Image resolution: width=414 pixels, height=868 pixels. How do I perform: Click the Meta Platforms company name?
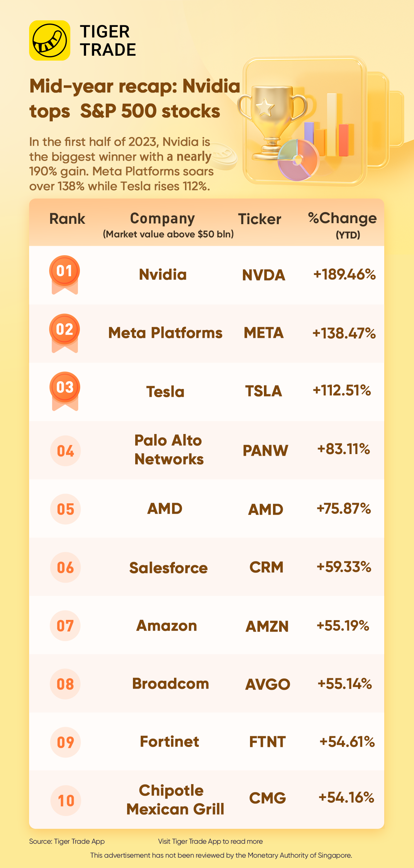coord(165,333)
